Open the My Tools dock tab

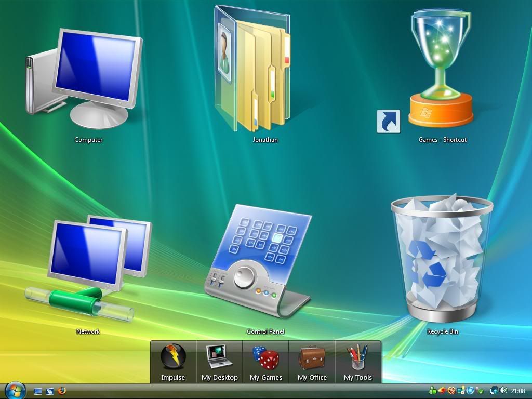[x=358, y=362]
